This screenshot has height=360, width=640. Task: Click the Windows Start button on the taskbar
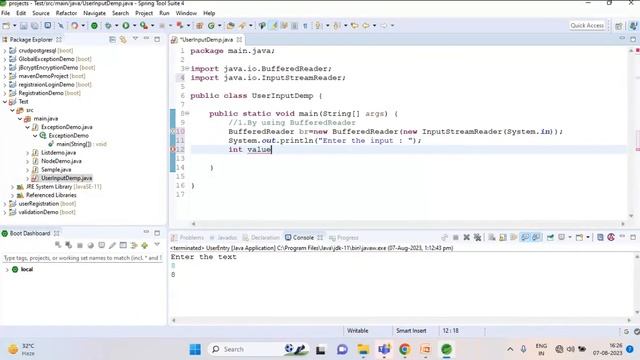[195, 349]
